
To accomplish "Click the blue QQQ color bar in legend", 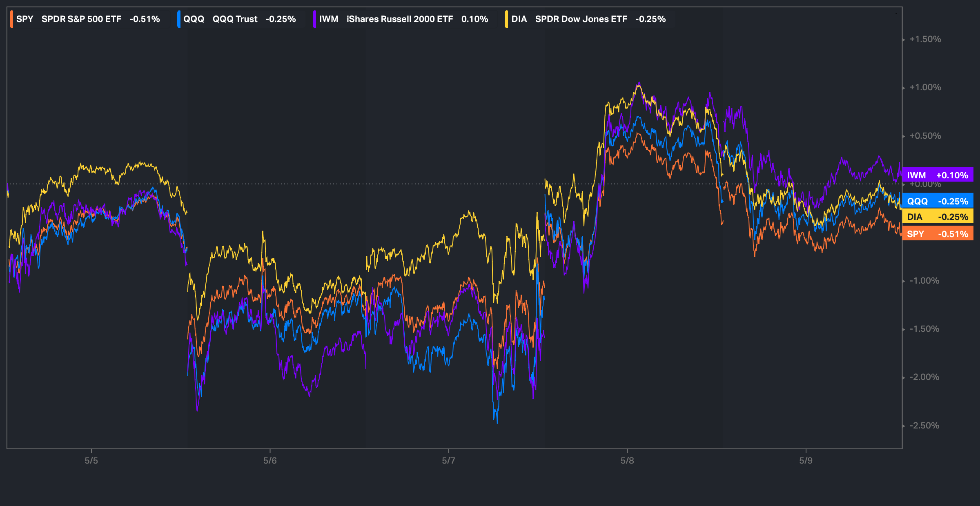I will pos(179,19).
